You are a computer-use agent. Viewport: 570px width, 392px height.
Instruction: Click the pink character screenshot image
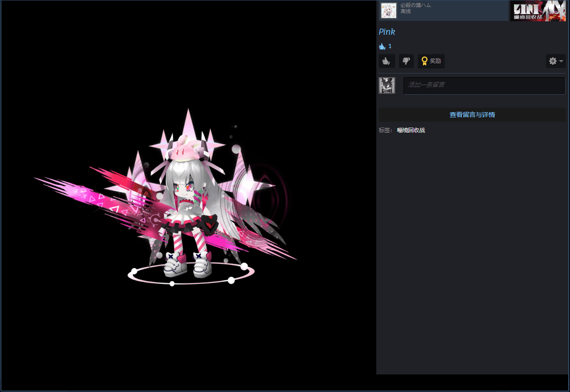189,196
